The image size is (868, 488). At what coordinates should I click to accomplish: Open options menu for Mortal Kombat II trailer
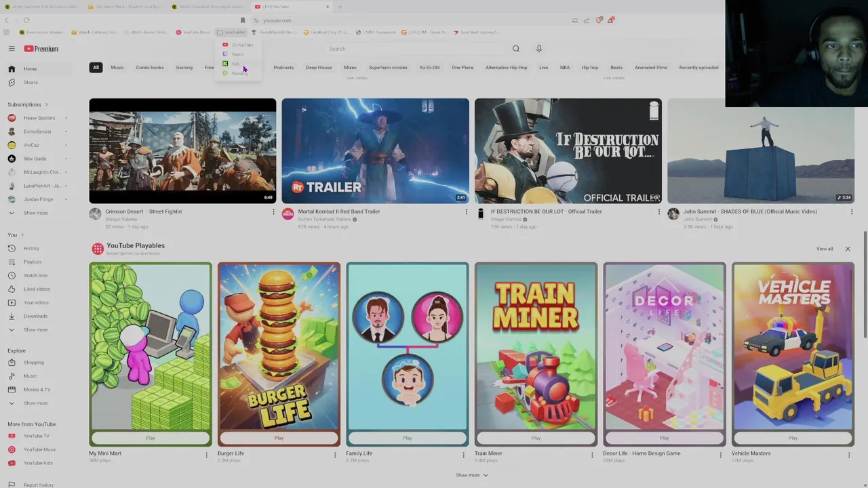pos(466,212)
